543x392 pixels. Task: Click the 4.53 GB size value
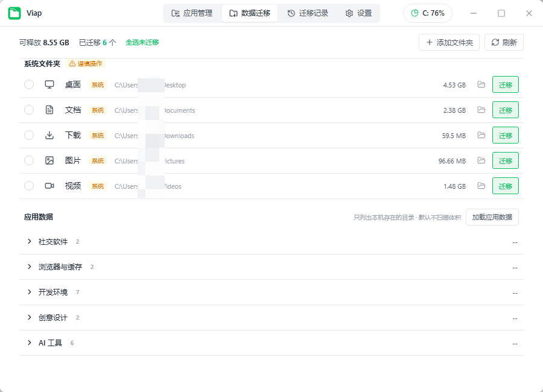coord(454,85)
